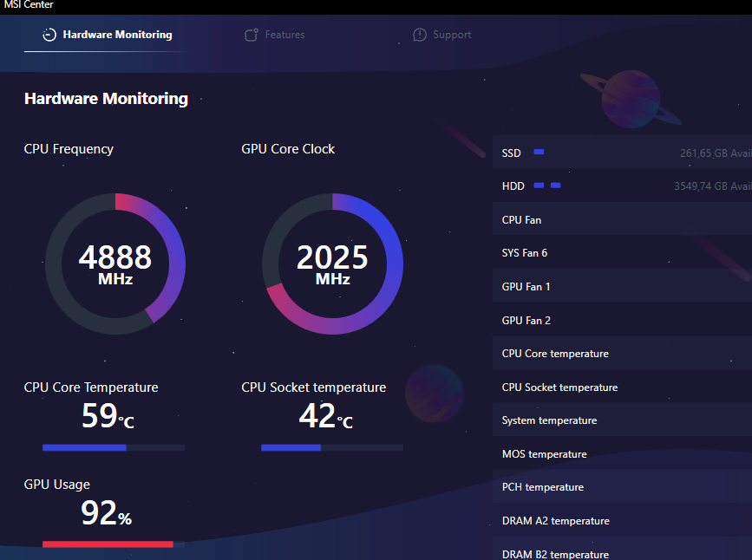Click the SSD drive indicator bar
Image resolution: width=752 pixels, height=560 pixels.
[539, 152]
